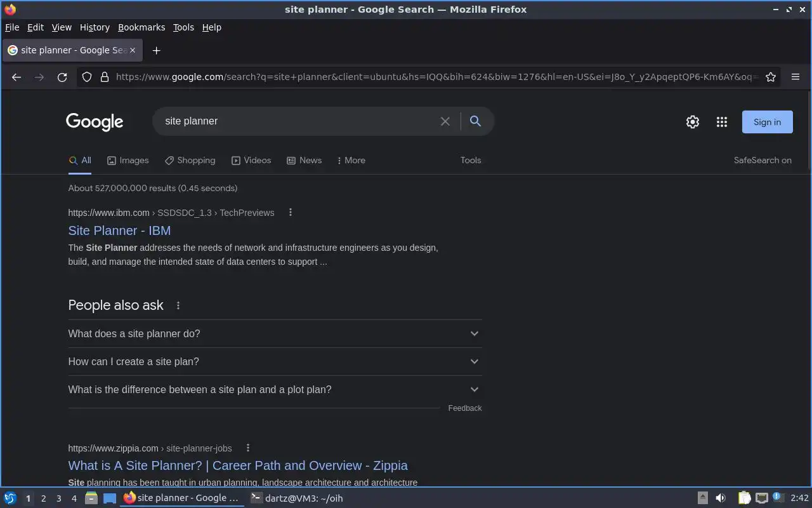Open Google quick settings gear
The image size is (812, 508).
pyautogui.click(x=693, y=122)
